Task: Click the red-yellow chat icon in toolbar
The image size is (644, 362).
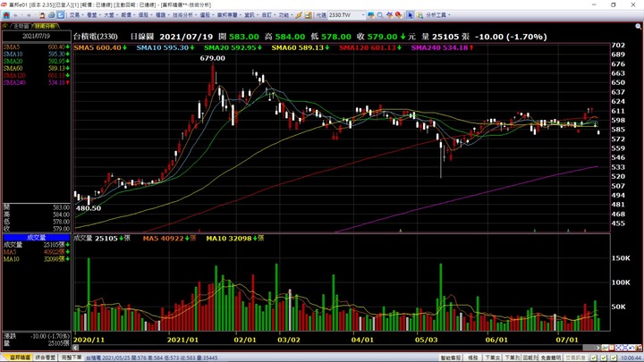Action: (398, 15)
